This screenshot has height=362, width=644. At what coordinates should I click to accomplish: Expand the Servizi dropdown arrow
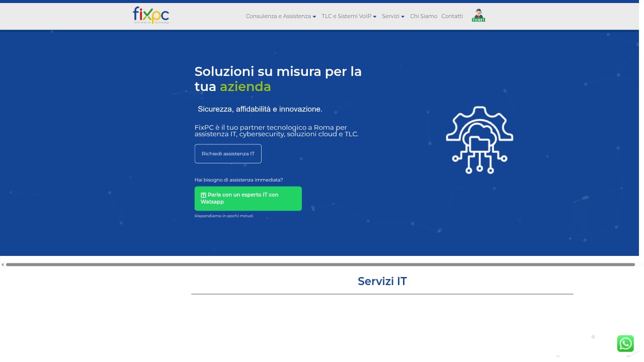tap(403, 17)
